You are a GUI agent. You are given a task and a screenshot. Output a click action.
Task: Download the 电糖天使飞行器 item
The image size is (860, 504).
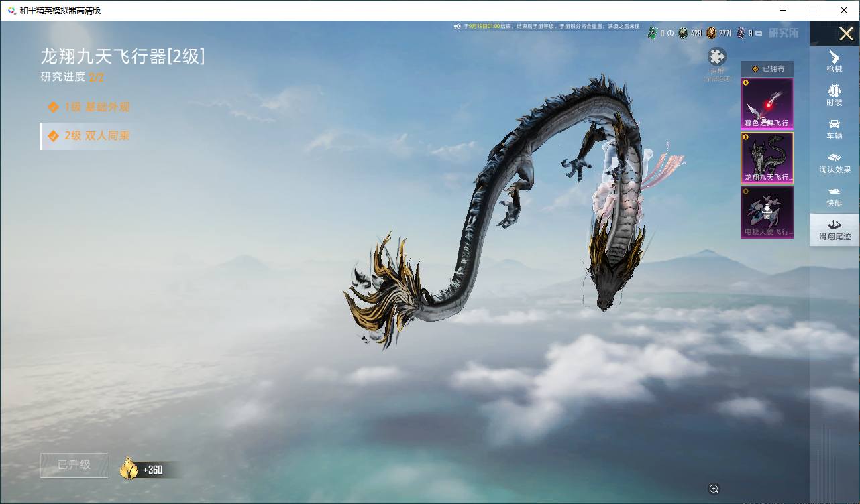(x=767, y=212)
